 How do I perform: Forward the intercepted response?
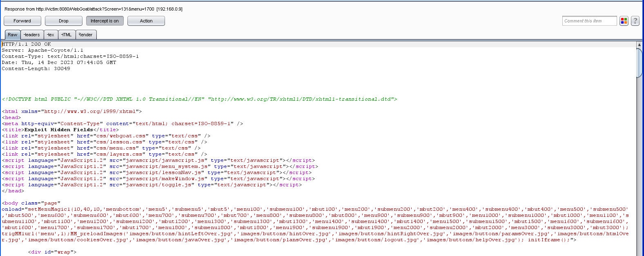coord(22,21)
